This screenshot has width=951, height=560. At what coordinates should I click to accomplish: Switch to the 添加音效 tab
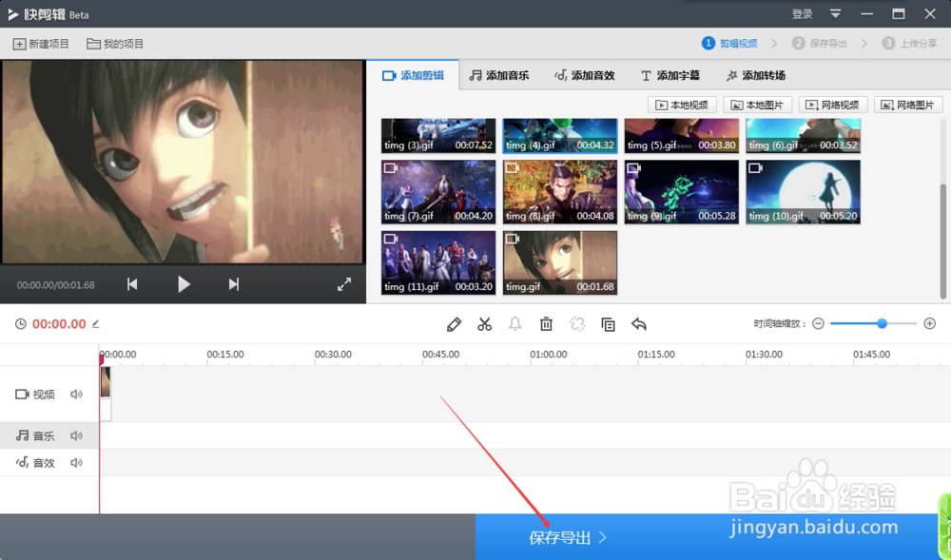585,75
